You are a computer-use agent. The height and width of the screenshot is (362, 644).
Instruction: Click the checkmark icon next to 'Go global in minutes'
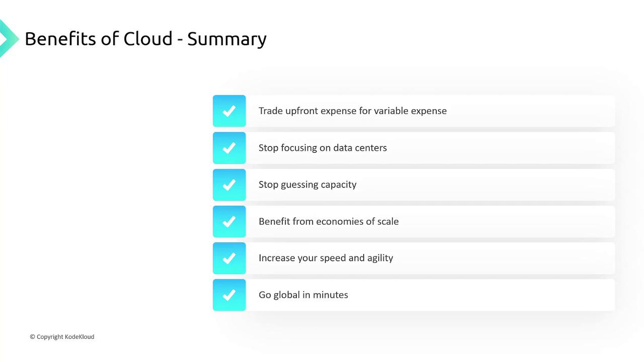pos(229,295)
